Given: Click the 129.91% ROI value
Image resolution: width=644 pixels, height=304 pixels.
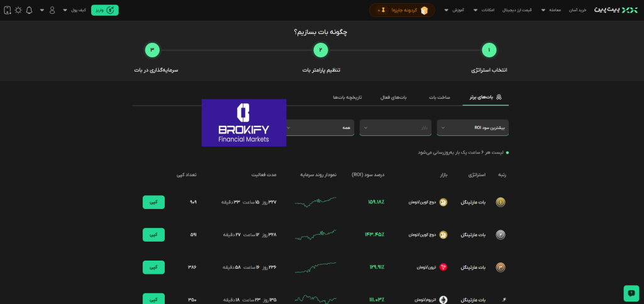Looking at the screenshot, I should point(377,267).
